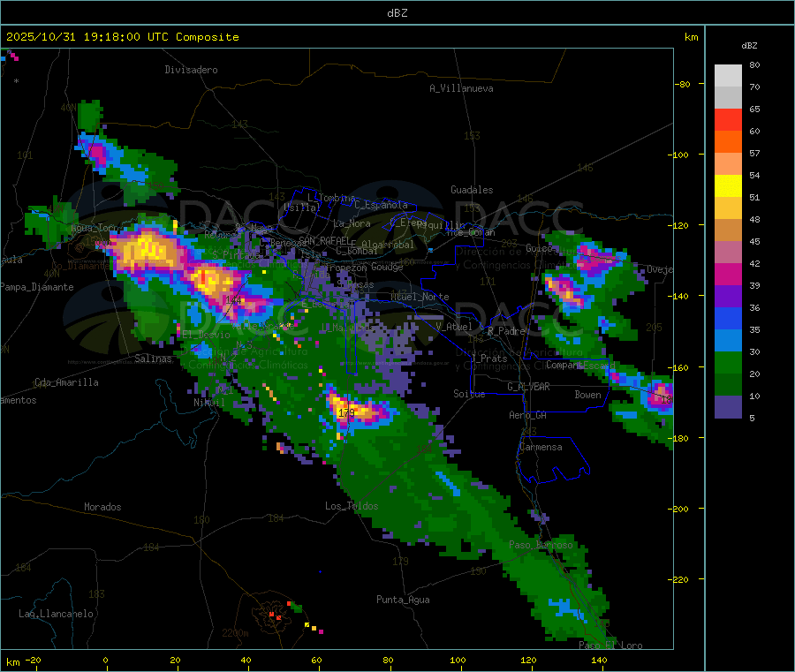This screenshot has width=795, height=672.
Task: Click the 'SAN_RAFAEL' city label
Action: coord(324,240)
